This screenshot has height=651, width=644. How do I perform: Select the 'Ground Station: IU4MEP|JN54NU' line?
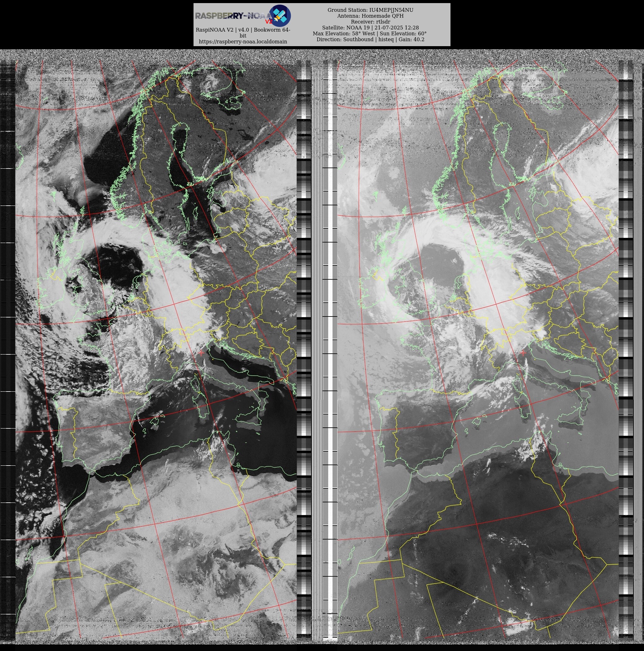click(x=370, y=10)
